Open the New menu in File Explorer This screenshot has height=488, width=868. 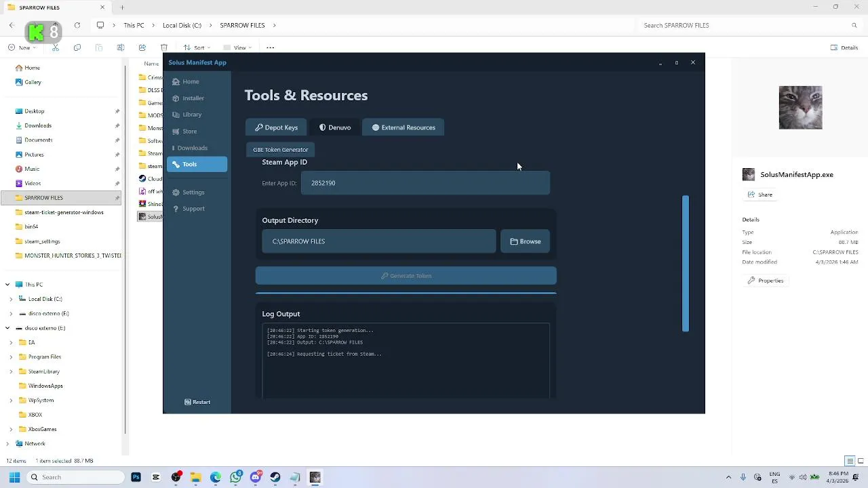click(x=22, y=47)
